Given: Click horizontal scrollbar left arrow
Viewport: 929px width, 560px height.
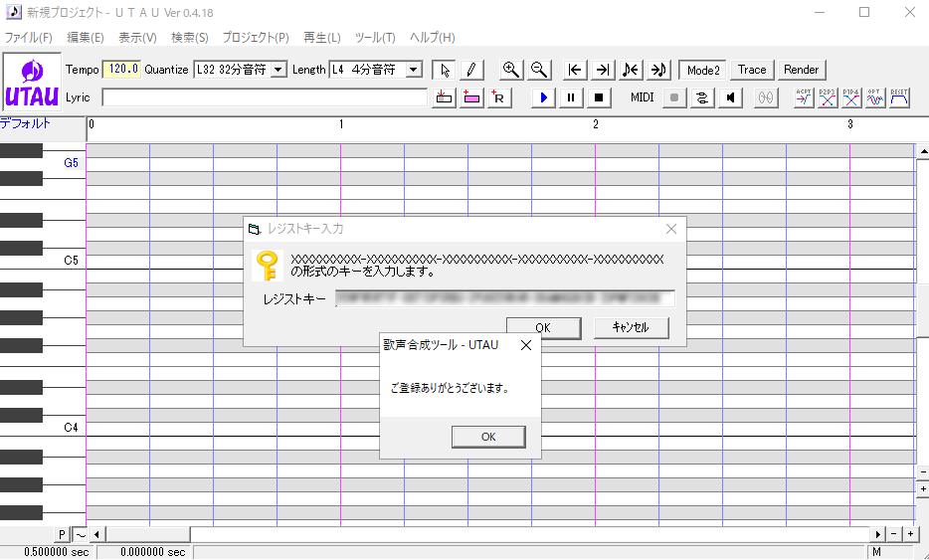Looking at the screenshot, I should pos(97,534).
